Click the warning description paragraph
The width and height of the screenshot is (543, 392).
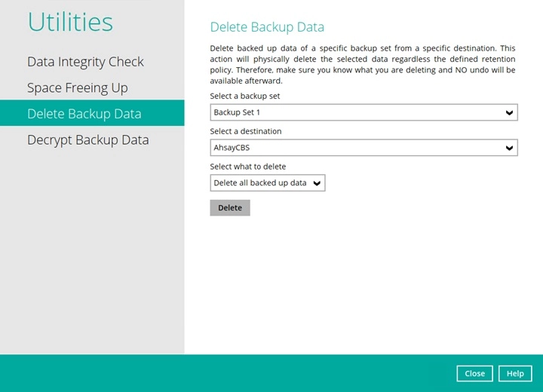coord(363,64)
